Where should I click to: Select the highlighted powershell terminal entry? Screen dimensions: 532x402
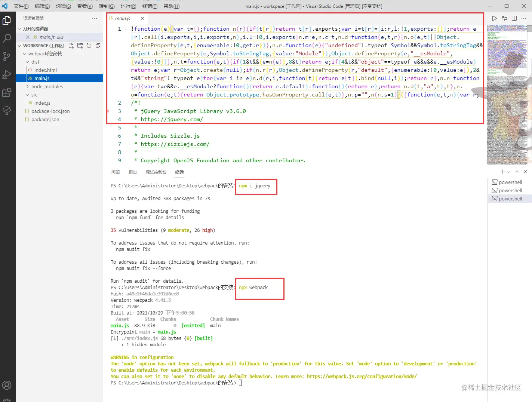[x=510, y=199]
